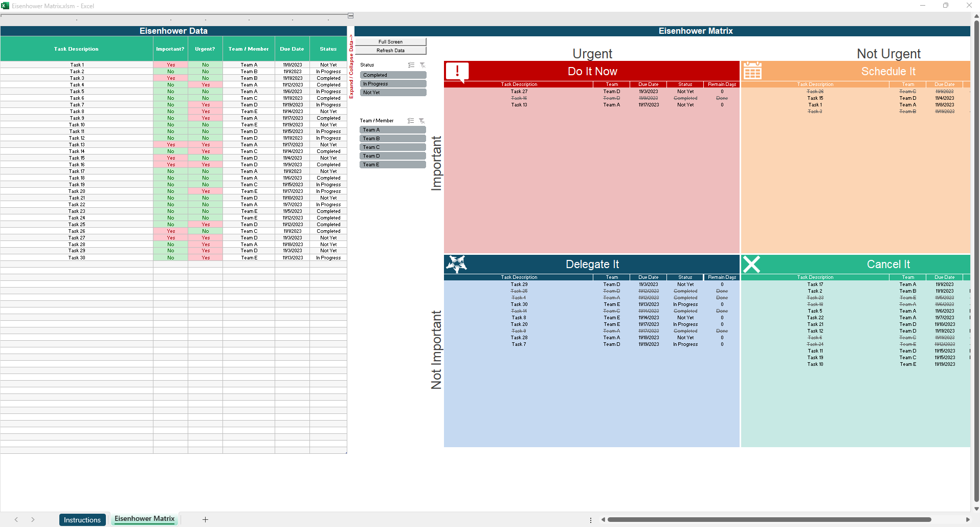Clear filter on Team / Member slicer
Image resolution: width=980 pixels, height=527 pixels.
(422, 121)
